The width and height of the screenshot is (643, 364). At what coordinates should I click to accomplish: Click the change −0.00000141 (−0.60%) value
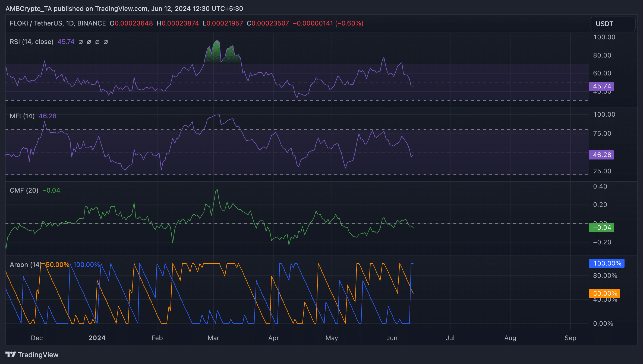[x=328, y=23]
